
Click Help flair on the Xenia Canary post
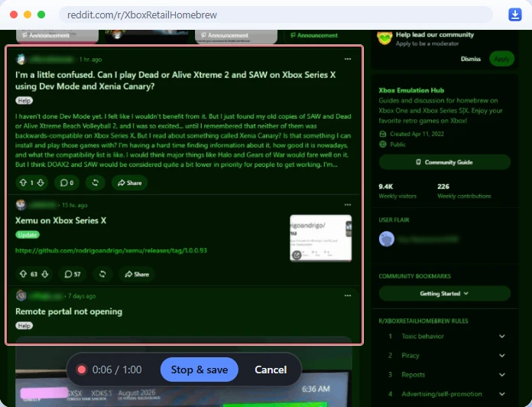24,100
